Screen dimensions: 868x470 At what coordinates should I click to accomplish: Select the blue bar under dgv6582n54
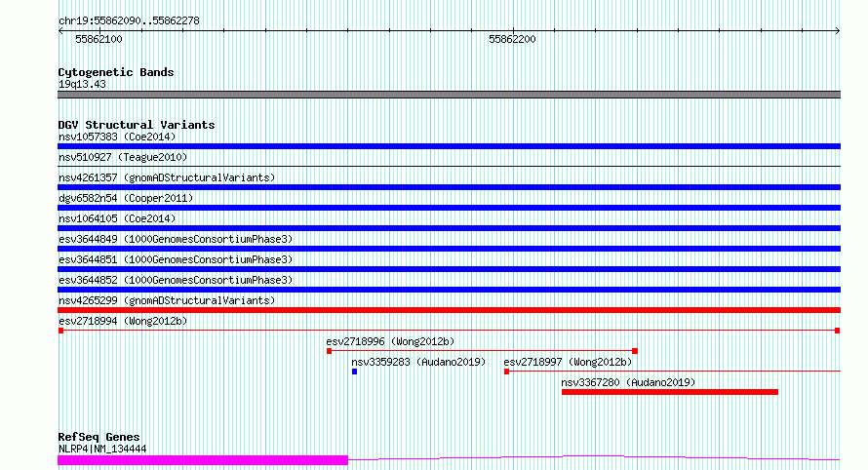(x=449, y=208)
